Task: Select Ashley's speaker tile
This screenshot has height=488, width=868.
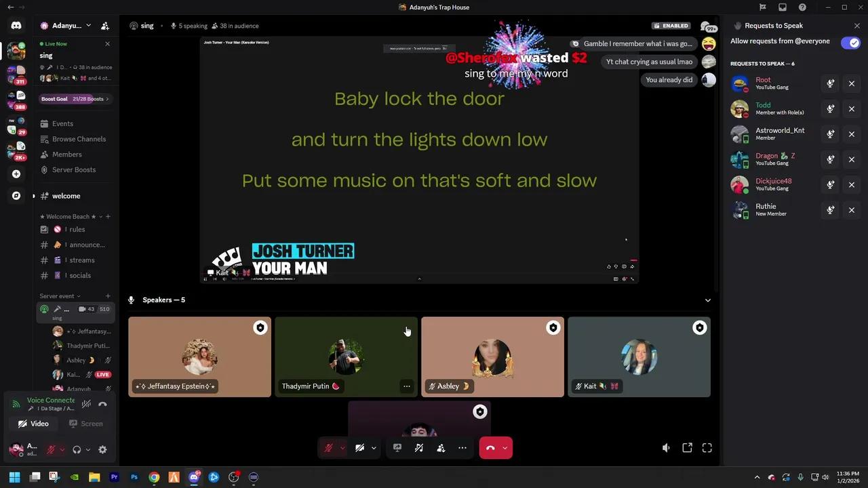Action: (x=492, y=357)
